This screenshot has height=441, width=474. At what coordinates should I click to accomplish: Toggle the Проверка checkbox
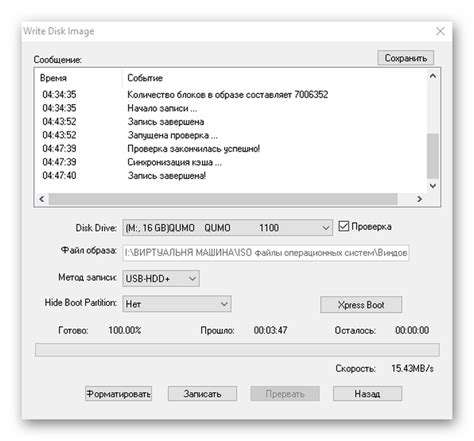pyautogui.click(x=343, y=226)
